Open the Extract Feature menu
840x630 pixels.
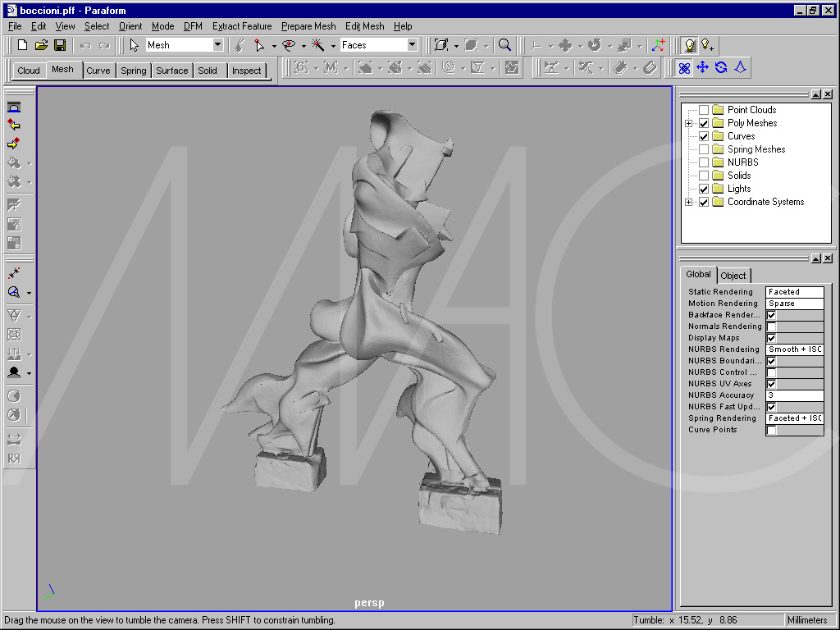tap(242, 26)
